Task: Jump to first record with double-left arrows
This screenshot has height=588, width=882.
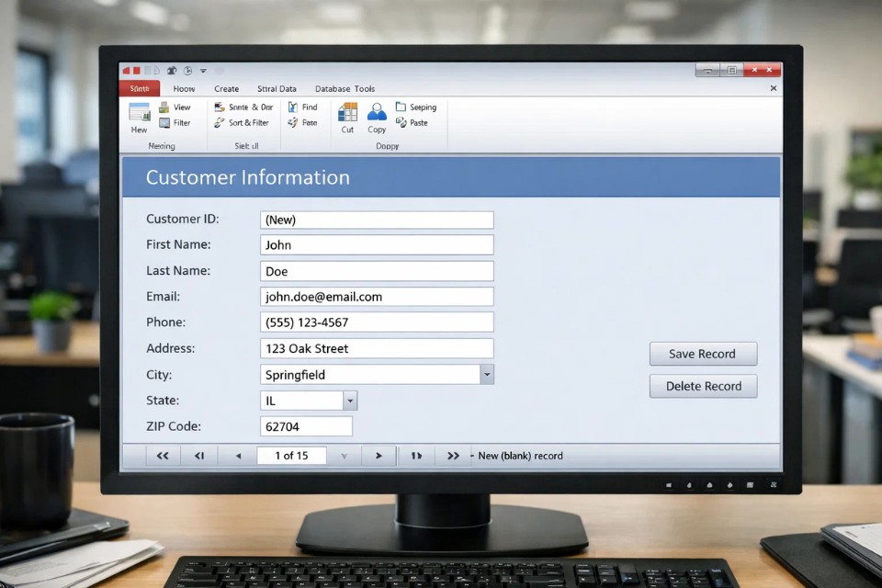Action: click(x=163, y=456)
